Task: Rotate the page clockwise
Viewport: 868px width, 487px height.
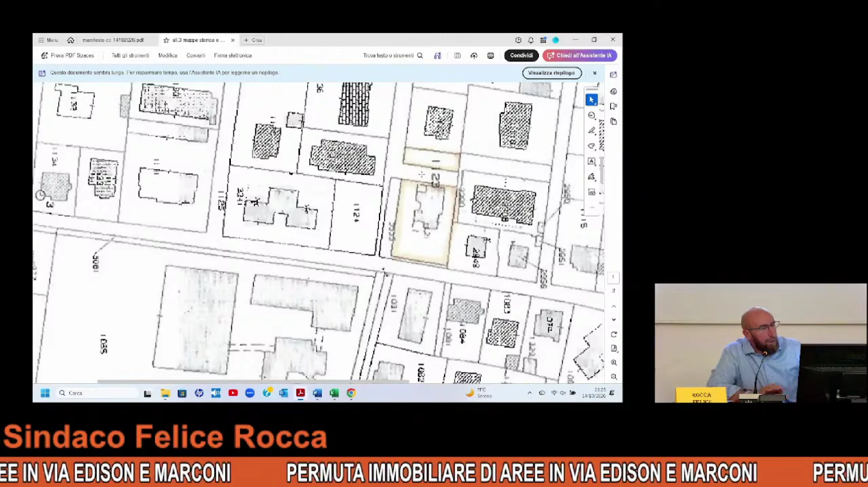Action: click(x=614, y=335)
